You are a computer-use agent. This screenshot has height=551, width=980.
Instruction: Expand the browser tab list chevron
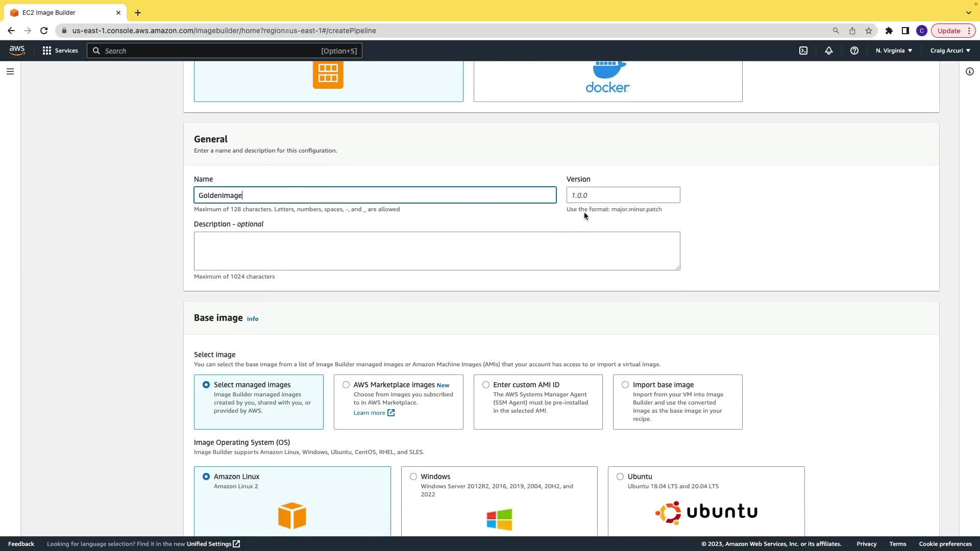[x=968, y=12]
